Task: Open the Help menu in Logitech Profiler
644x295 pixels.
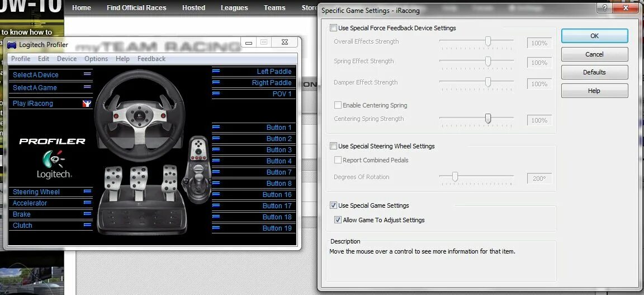Action: click(x=122, y=58)
